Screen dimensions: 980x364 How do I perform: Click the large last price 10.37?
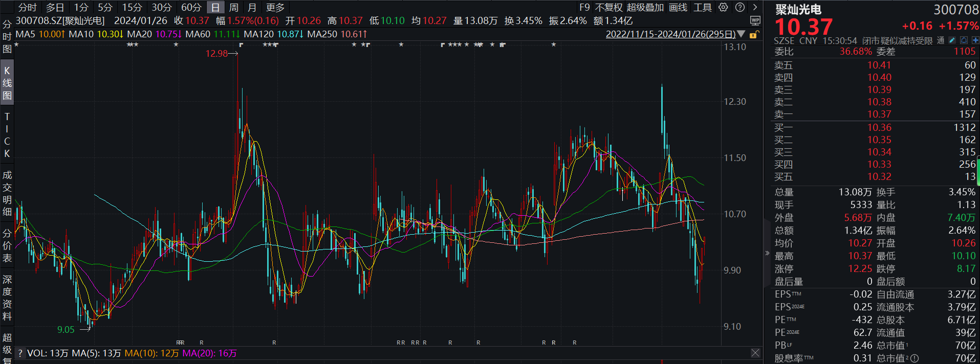(x=804, y=27)
